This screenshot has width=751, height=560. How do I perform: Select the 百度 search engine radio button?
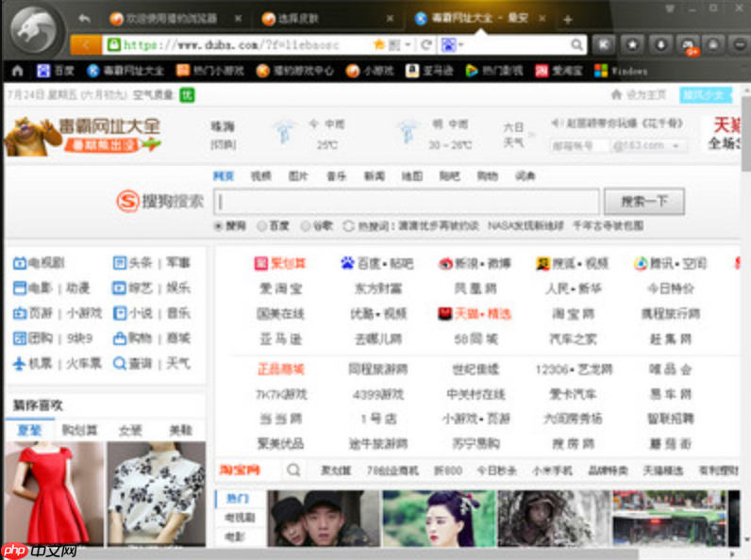click(x=261, y=226)
